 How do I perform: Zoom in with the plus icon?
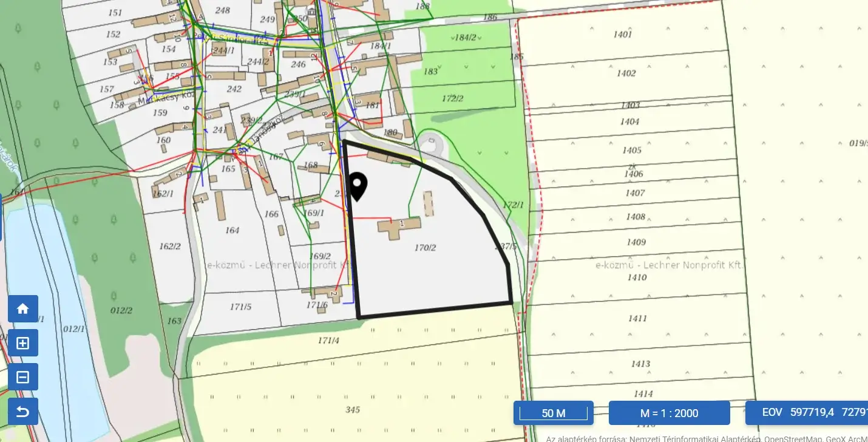(23, 343)
